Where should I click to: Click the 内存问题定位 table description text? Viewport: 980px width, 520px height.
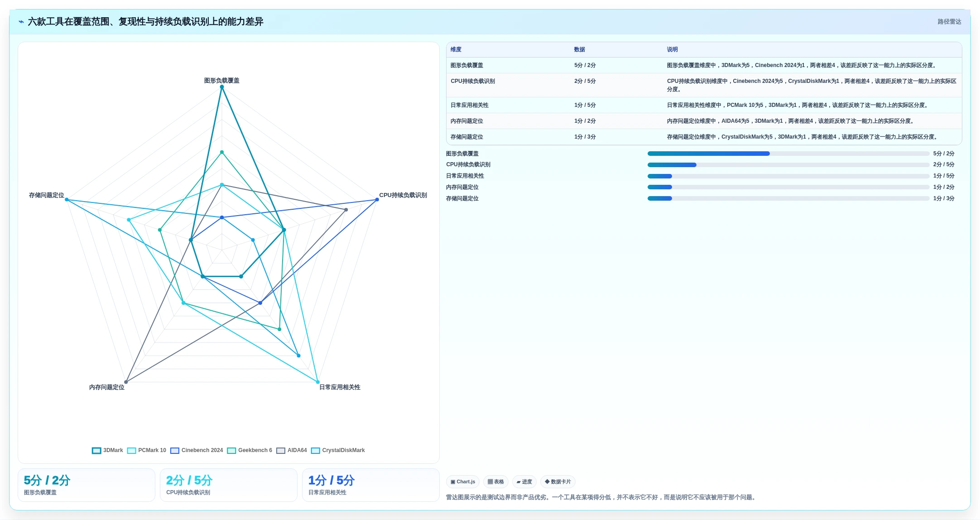pyautogui.click(x=791, y=121)
